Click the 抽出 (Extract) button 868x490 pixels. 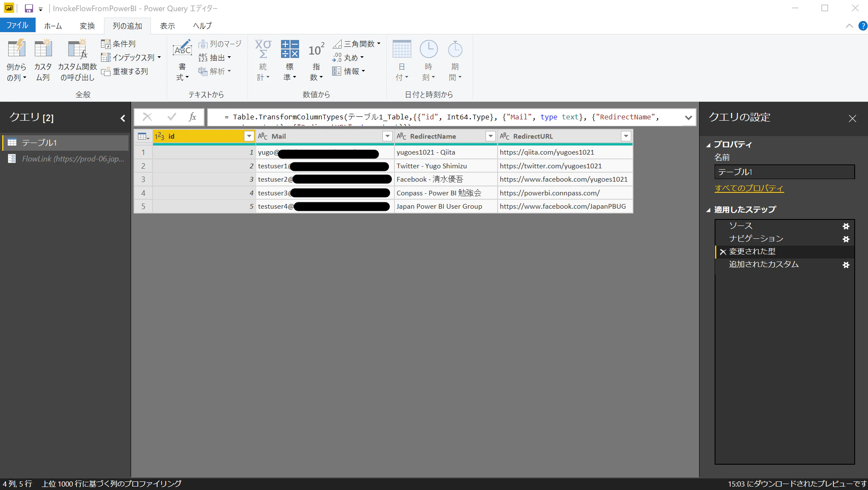click(x=214, y=58)
